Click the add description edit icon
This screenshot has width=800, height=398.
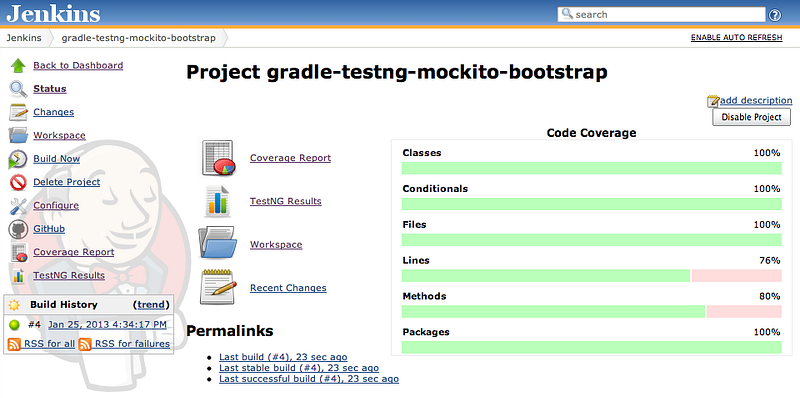tap(713, 102)
